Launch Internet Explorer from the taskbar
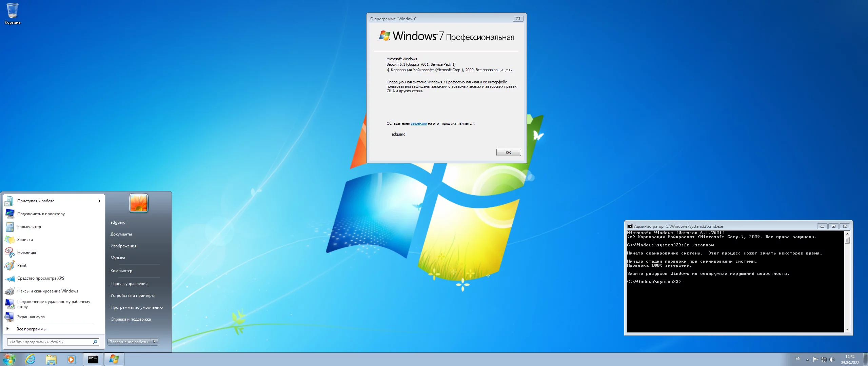Image resolution: width=868 pixels, height=366 pixels. coord(31,359)
